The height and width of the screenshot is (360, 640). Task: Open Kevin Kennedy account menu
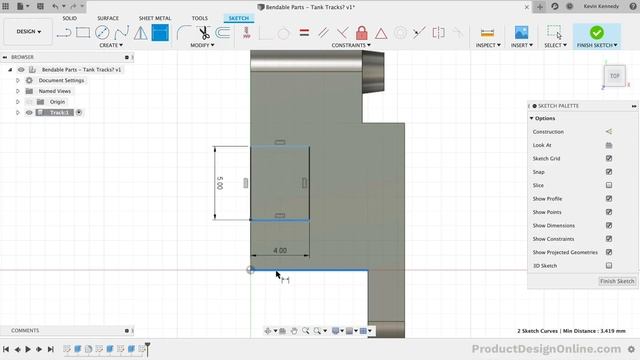(601, 7)
